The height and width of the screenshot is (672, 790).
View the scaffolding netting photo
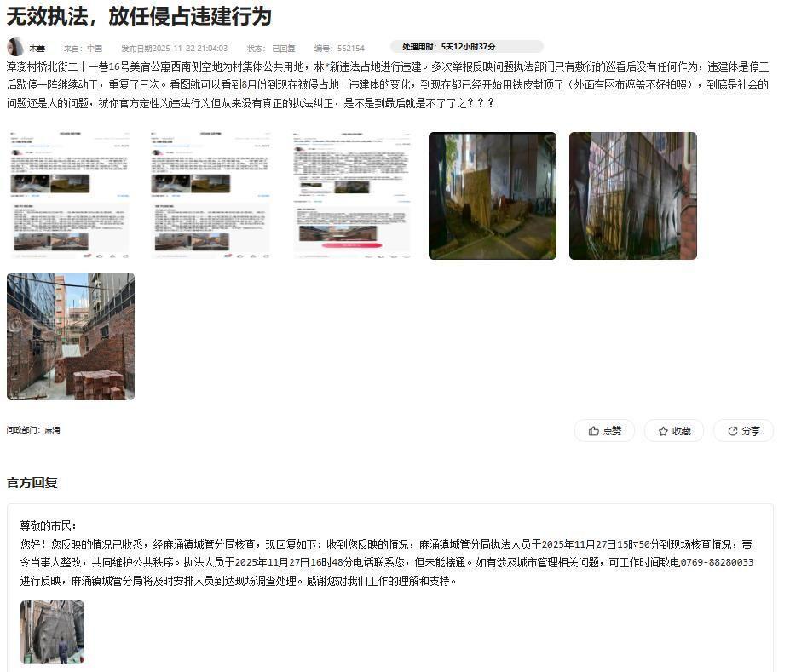632,196
